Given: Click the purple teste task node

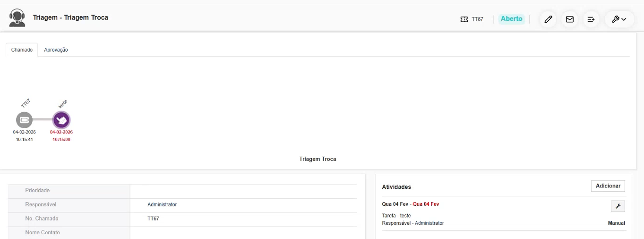Looking at the screenshot, I should [x=61, y=119].
